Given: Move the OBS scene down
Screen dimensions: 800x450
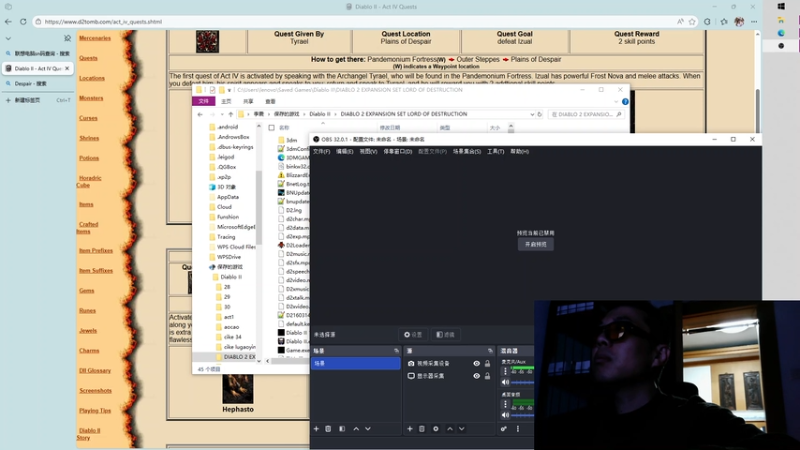Looking at the screenshot, I should click(x=368, y=429).
